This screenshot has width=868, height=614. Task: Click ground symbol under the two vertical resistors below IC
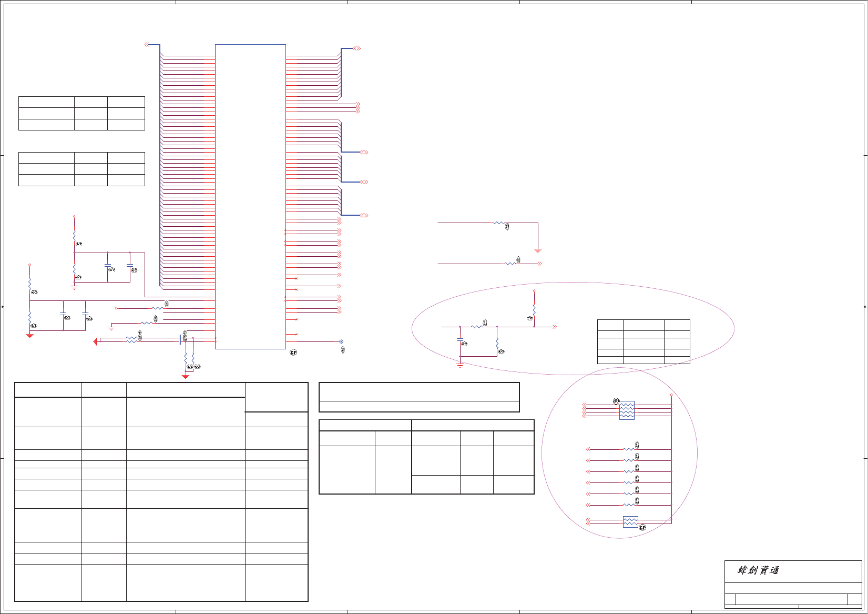[186, 376]
